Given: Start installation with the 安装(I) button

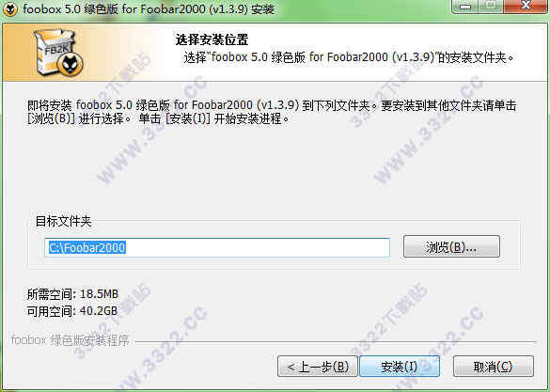Looking at the screenshot, I should point(400,367).
